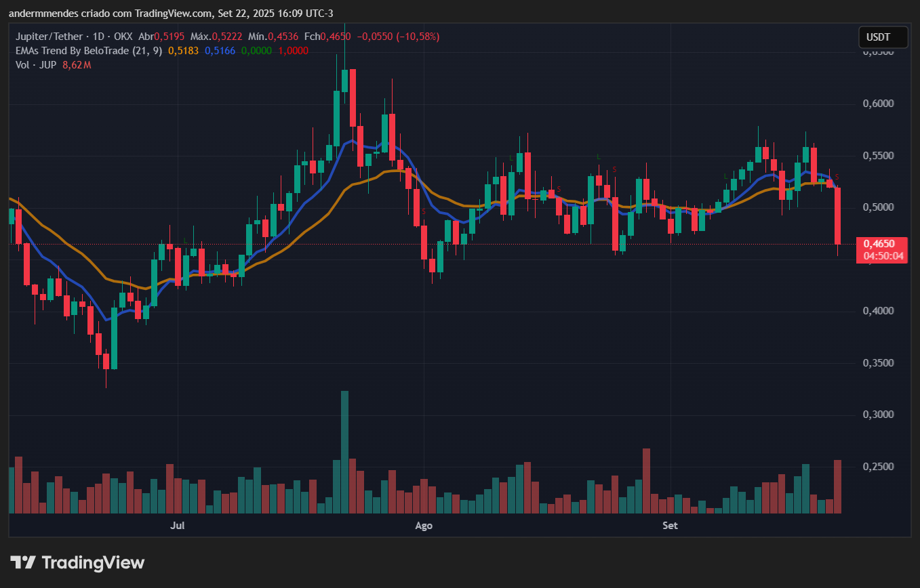This screenshot has width=920, height=588.
Task: Click the TradingView logo icon
Action: [x=23, y=562]
